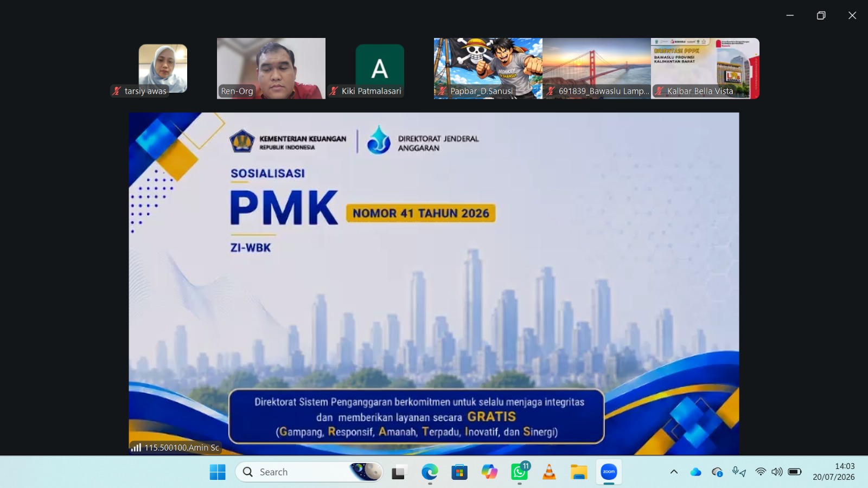Select 691839_Bawaslu Lamp participant thumbnail
This screenshot has height=488, width=868.
[597, 68]
